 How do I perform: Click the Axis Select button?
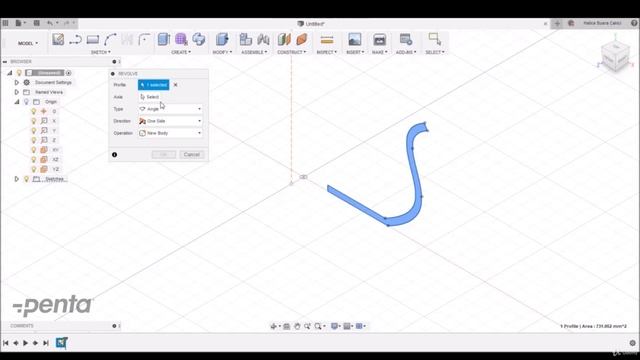coord(150,97)
